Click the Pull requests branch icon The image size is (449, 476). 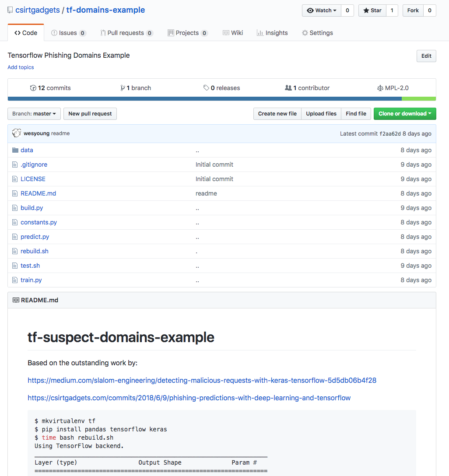click(103, 33)
